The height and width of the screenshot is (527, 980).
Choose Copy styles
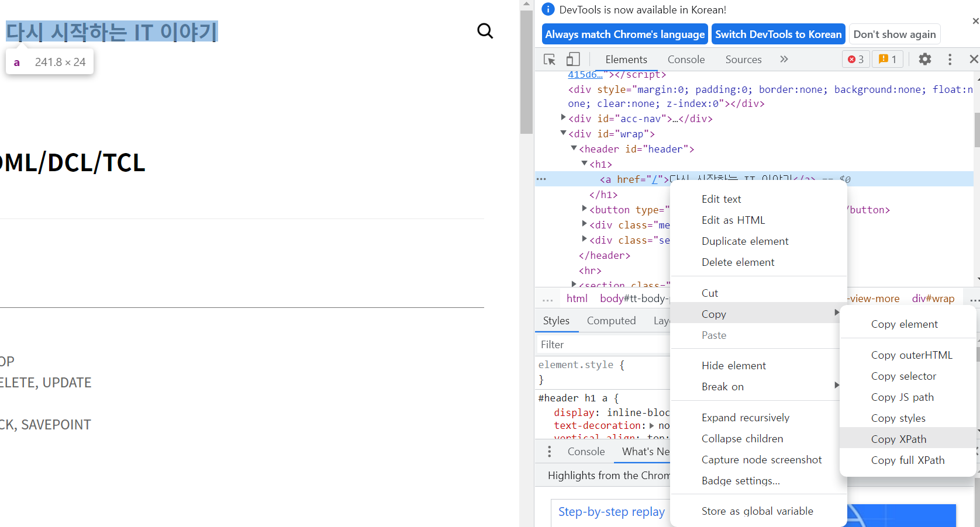tap(908, 418)
